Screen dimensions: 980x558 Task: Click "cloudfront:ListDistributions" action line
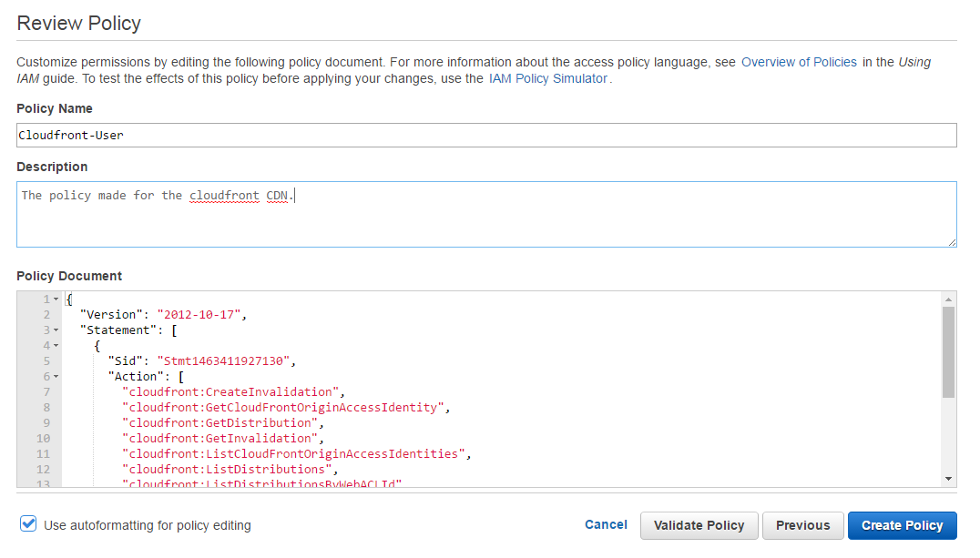click(228, 470)
